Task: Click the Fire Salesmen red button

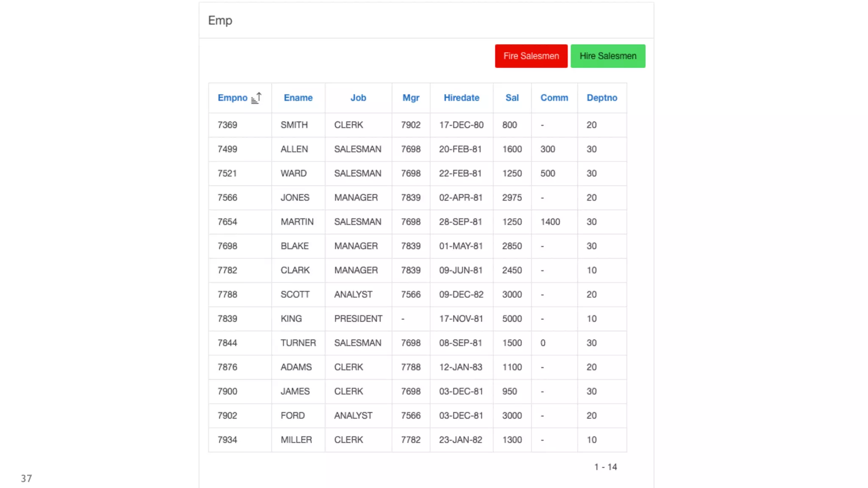Action: point(531,56)
